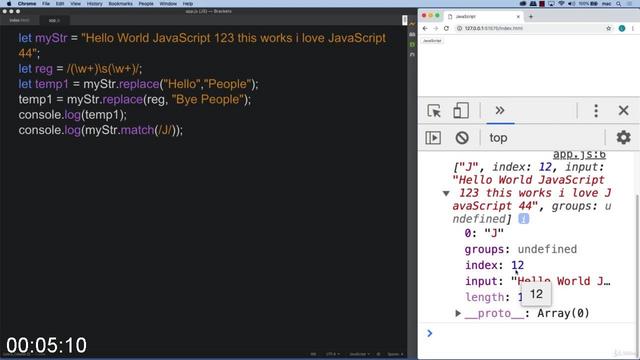The height and width of the screenshot is (360, 640).
Task: Close the JavaScript browser tab
Action: pos(518,17)
